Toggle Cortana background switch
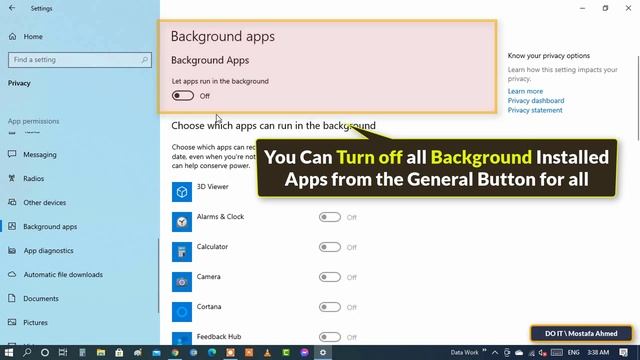This screenshot has height=360, width=640. coord(330,307)
